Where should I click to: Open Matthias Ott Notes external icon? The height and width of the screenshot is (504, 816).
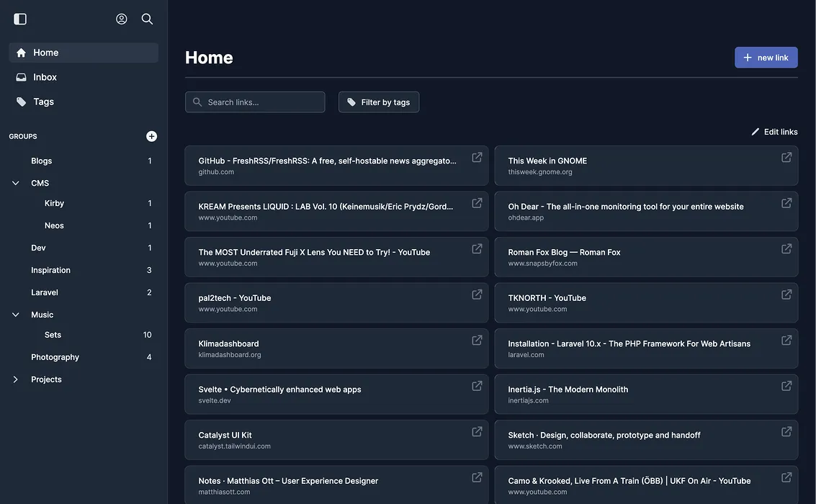pyautogui.click(x=477, y=478)
